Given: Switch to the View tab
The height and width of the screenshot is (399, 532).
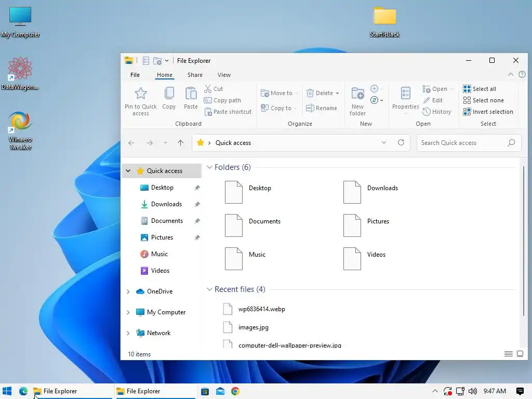Looking at the screenshot, I should click(224, 75).
